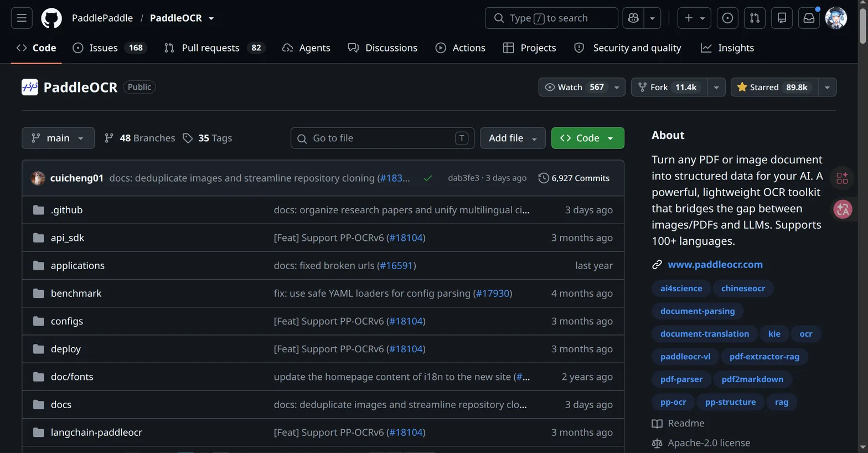Open the user avatar menu
868x453 pixels.
point(836,18)
